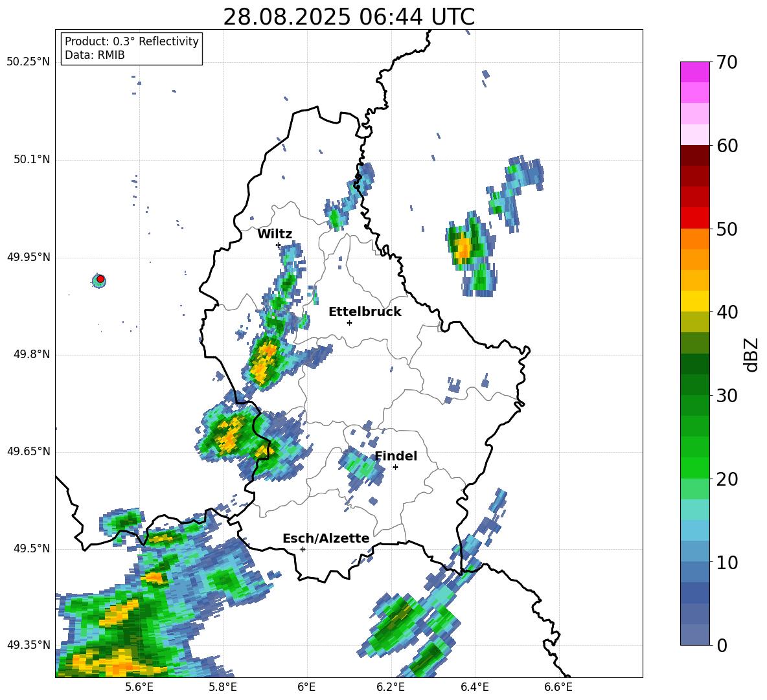Click the 50.1°N latitude label
This screenshot has height=700, width=767.
point(32,160)
